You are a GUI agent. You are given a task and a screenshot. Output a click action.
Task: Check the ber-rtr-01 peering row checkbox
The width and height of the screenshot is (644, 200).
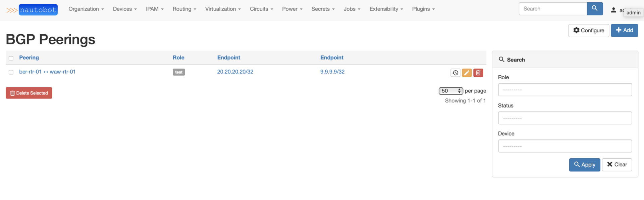click(x=11, y=72)
